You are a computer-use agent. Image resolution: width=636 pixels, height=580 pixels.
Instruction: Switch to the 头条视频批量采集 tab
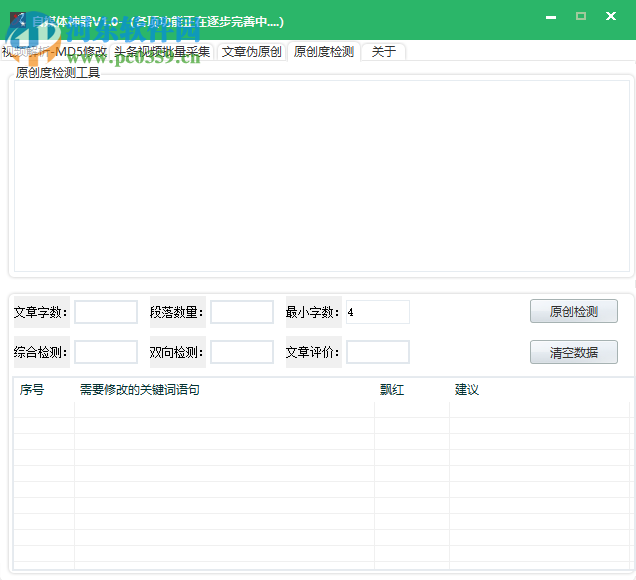click(x=162, y=52)
